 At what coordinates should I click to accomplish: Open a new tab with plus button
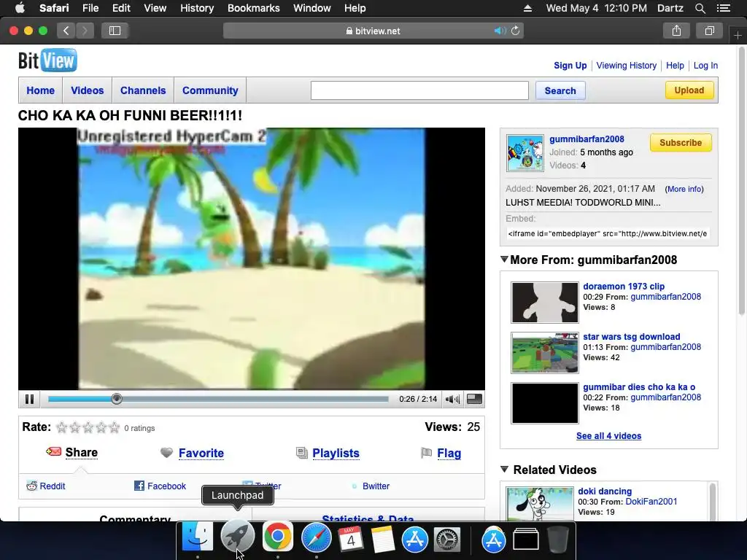click(x=738, y=36)
